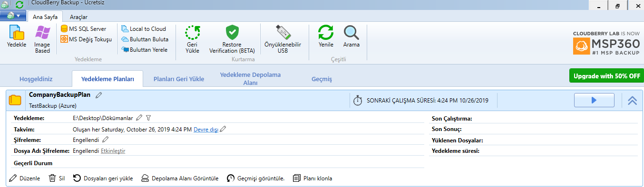The height and width of the screenshot is (187, 644).
Task: Collapse the CompanyBackupPlan details panel
Action: point(632,100)
